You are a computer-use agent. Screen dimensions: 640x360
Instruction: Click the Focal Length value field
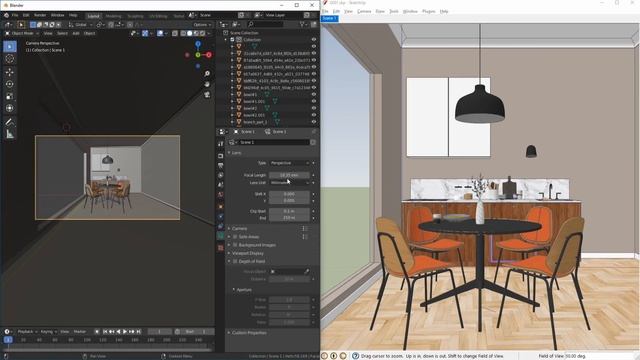289,175
